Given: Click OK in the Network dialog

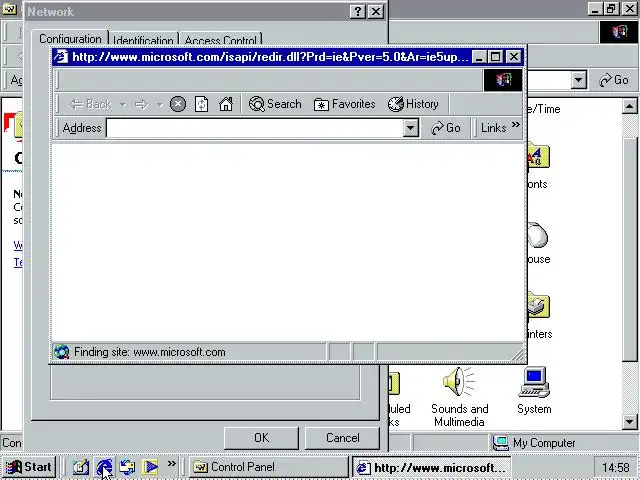Looking at the screenshot, I should point(261,438).
